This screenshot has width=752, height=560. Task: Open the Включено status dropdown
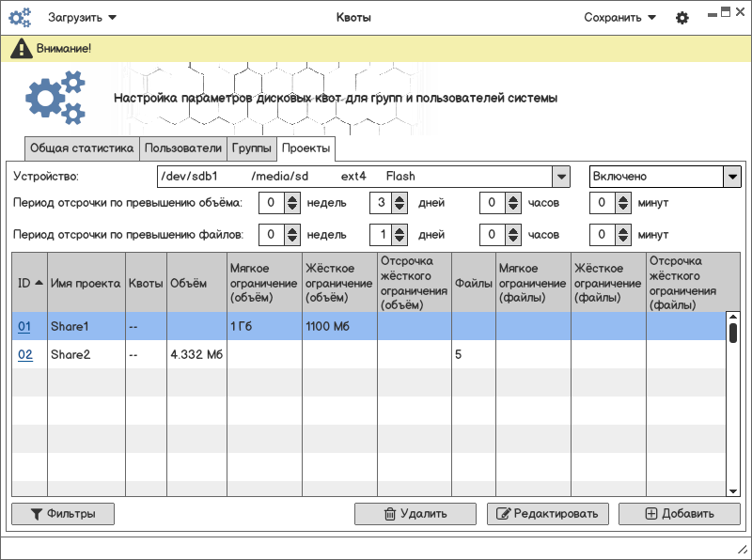click(x=732, y=177)
